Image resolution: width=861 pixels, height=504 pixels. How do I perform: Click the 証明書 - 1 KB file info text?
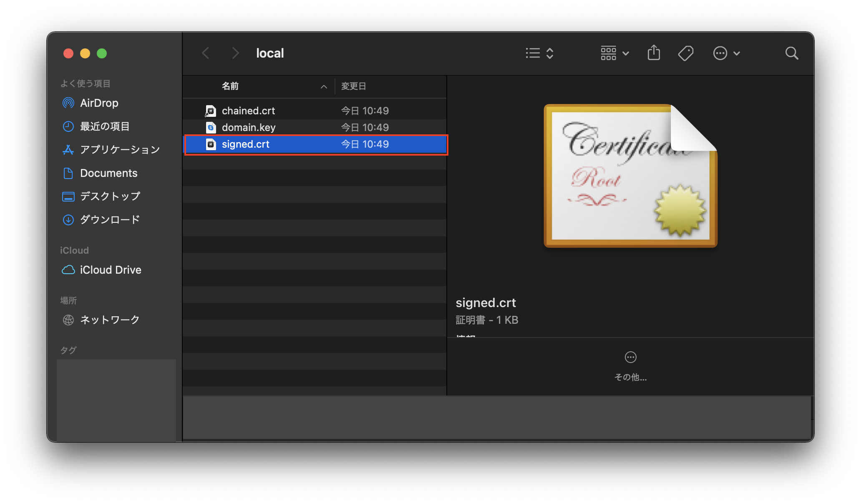click(487, 320)
